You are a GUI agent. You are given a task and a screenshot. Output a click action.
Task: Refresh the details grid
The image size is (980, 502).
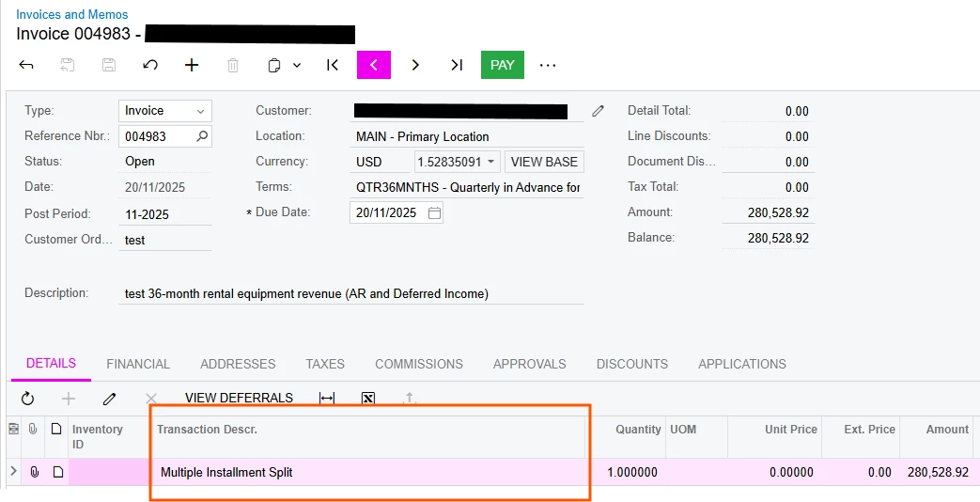click(x=27, y=399)
